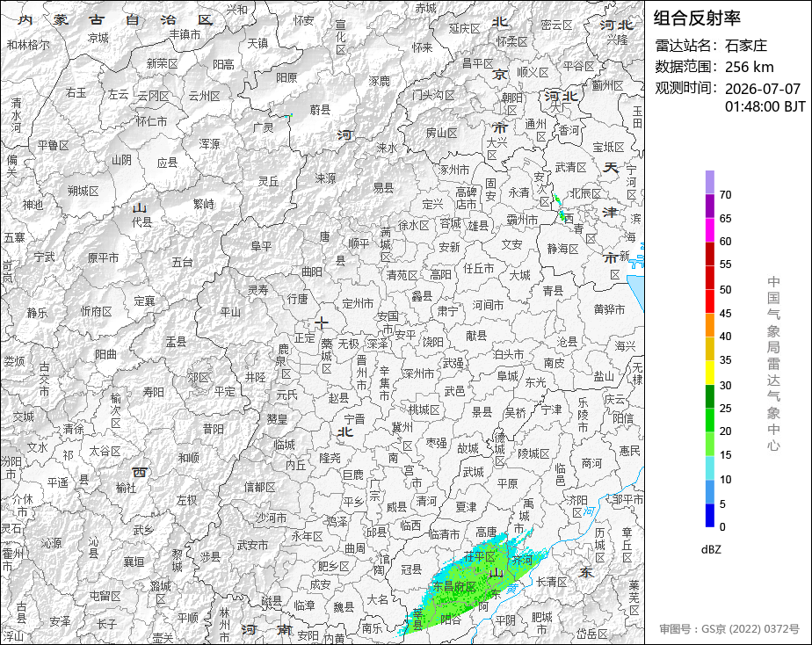Click the magenta 60 dBZ legend color

(x=709, y=230)
